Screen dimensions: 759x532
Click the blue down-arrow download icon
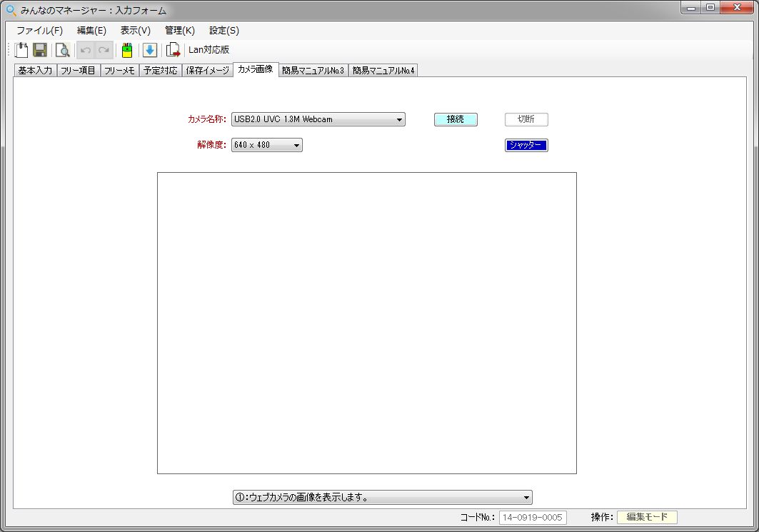coord(149,50)
